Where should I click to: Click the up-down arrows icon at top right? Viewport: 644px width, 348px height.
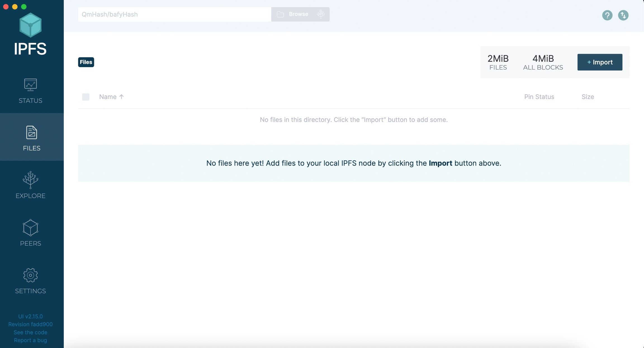[x=623, y=15]
